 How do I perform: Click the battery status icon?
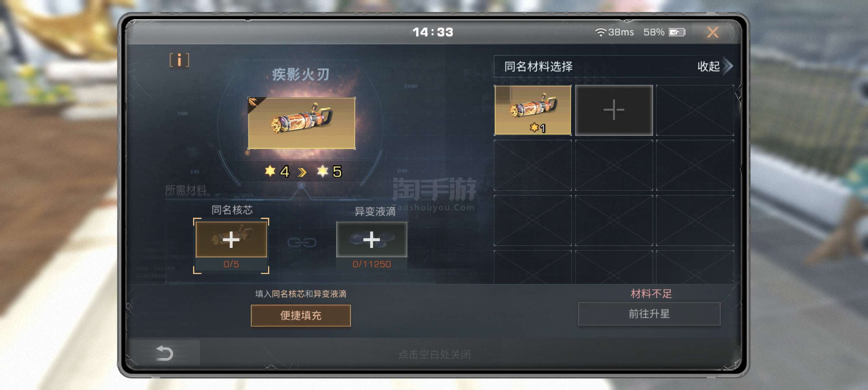pos(677,32)
